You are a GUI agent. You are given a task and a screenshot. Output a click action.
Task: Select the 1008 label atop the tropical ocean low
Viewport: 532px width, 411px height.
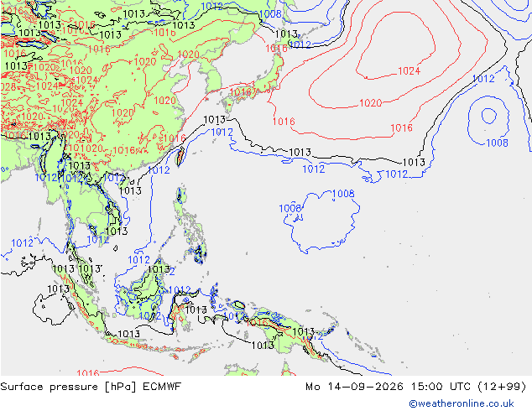343,194
